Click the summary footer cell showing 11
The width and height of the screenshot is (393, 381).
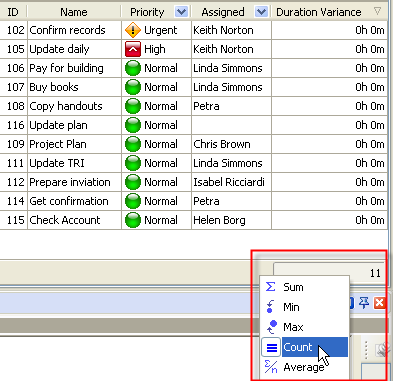pos(329,273)
